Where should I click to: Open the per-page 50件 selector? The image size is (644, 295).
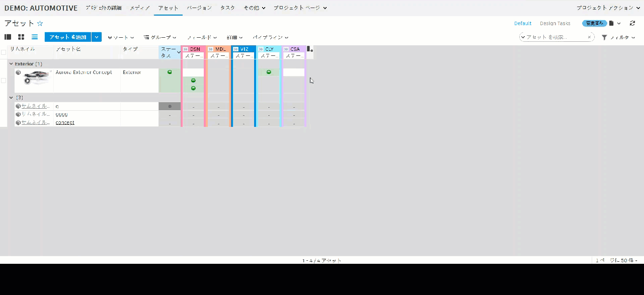[x=616, y=260]
